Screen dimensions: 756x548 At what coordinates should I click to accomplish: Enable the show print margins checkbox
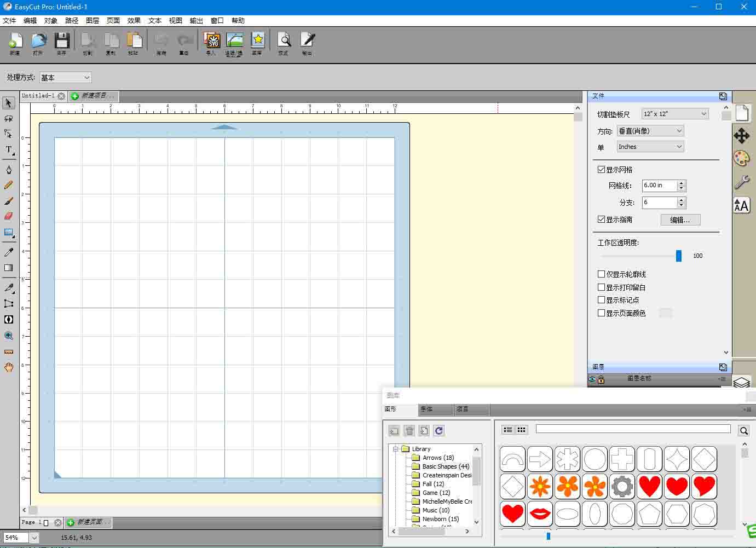pos(601,287)
